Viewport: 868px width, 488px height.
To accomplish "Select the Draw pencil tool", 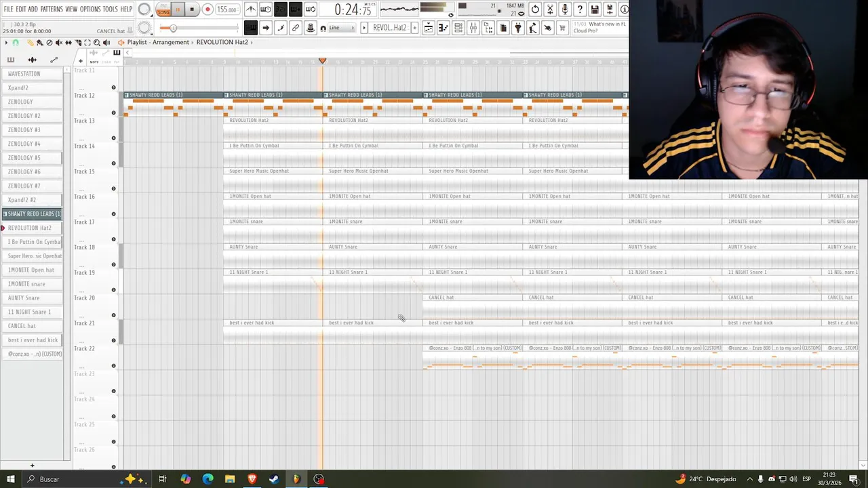I will coord(31,43).
